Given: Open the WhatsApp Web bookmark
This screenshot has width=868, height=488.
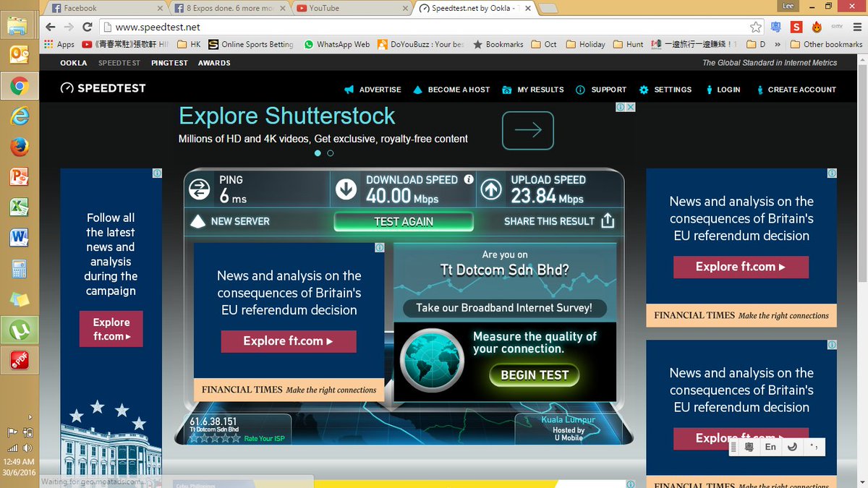Looking at the screenshot, I should tap(337, 44).
